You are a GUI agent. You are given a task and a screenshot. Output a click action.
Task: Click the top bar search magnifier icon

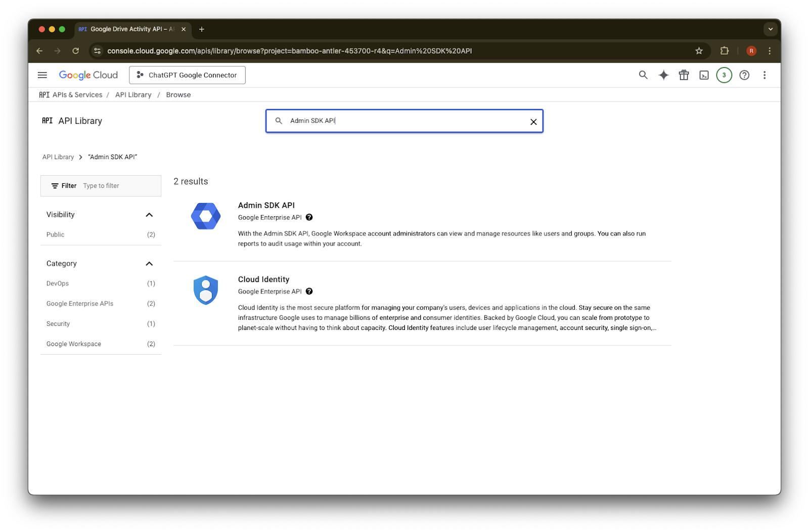click(643, 75)
